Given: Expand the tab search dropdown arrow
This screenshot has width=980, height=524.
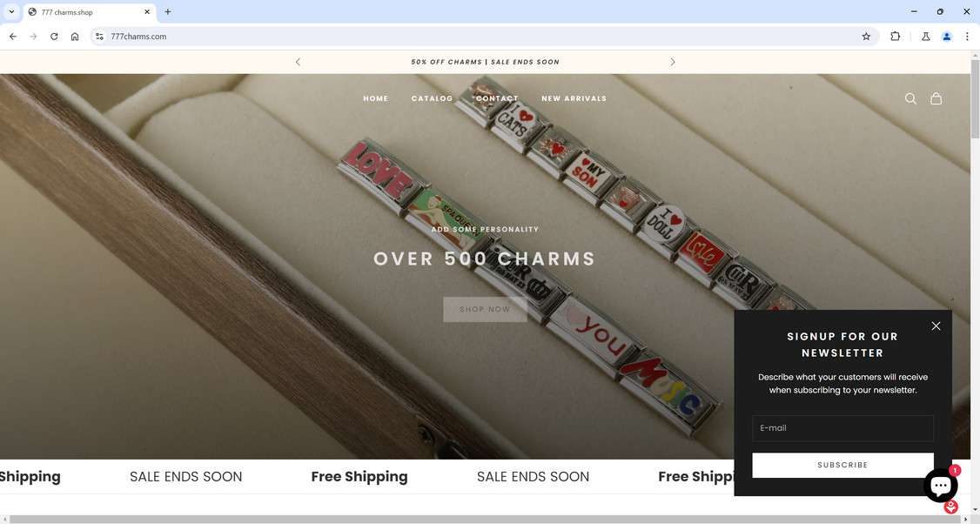Looking at the screenshot, I should (x=11, y=11).
